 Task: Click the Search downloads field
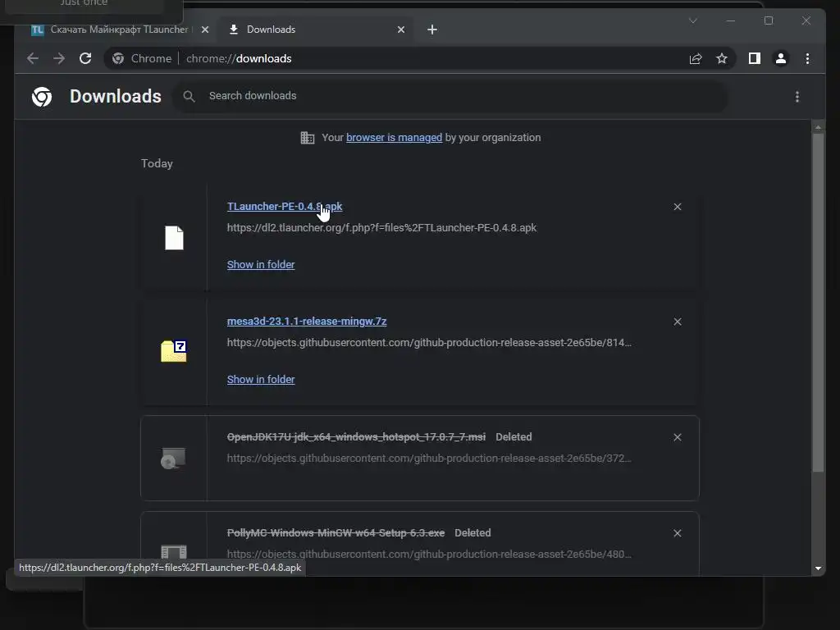[450, 97]
